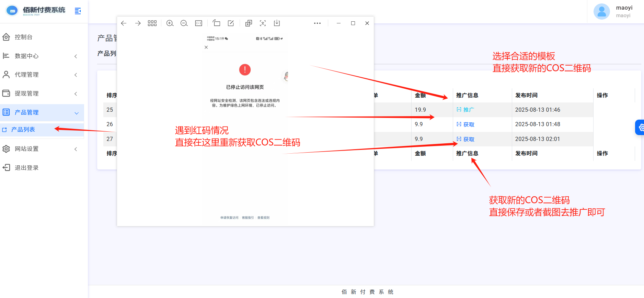Toggle the sidebar collapse icon near the logo
This screenshot has height=298, width=644.
pyautogui.click(x=78, y=11)
